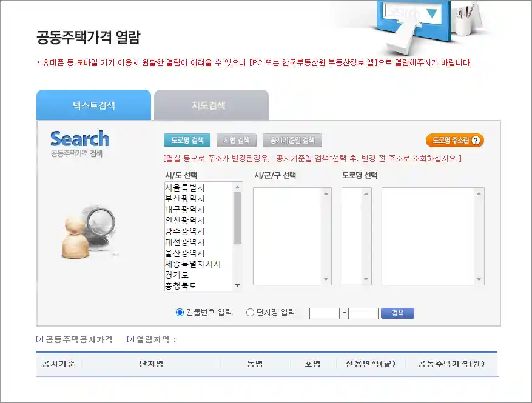532x403 pixels.
Task: Select the 도로명 검색 option
Action: [x=187, y=141]
